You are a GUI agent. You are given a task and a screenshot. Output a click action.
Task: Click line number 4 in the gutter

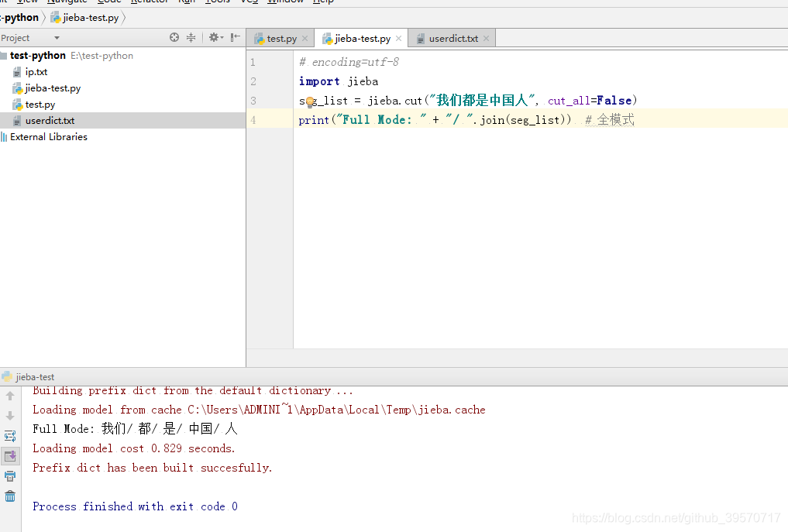(253, 120)
